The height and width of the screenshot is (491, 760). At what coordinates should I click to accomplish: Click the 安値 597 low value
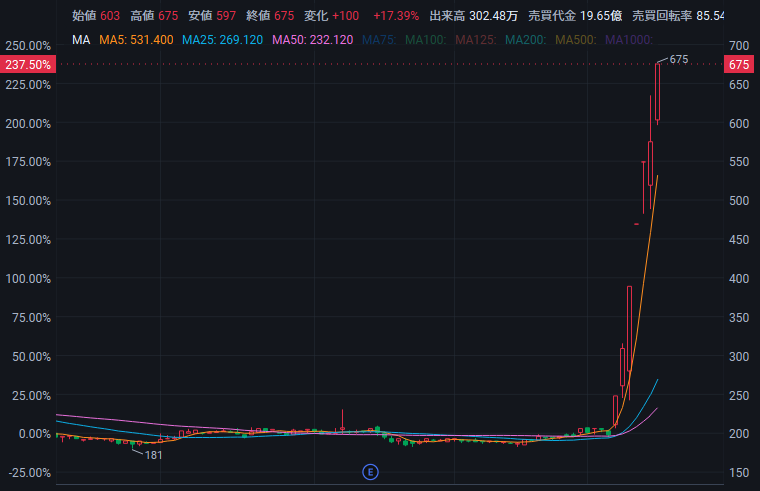tap(212, 16)
